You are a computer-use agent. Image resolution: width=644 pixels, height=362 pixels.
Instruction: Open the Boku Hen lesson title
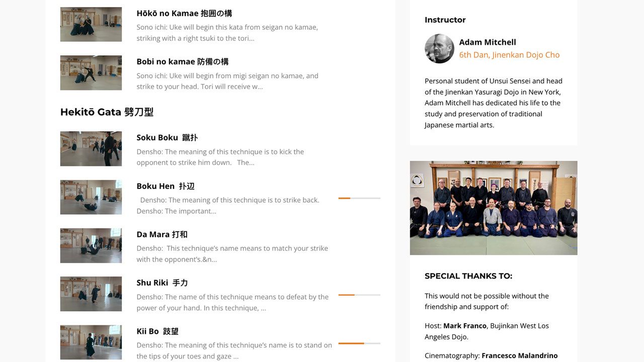166,186
